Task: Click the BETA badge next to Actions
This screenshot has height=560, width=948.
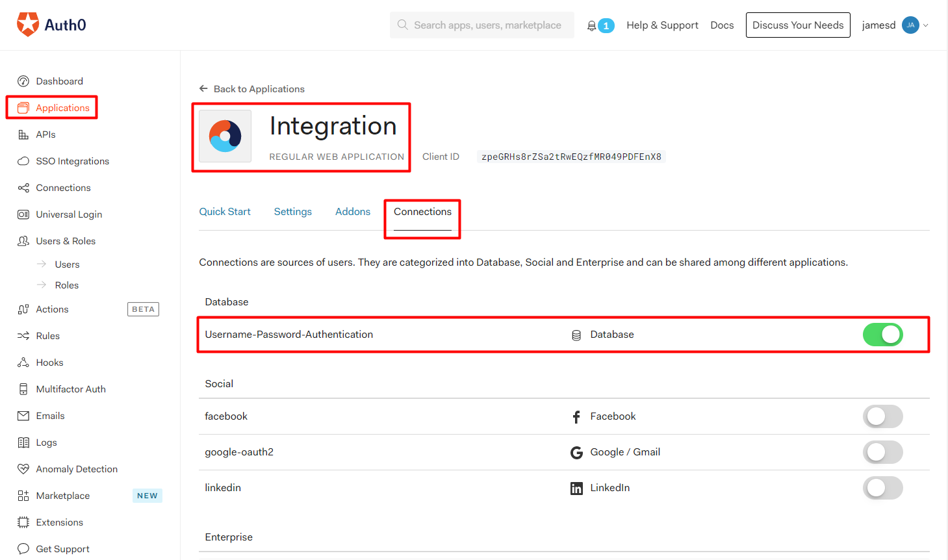Action: click(x=144, y=309)
